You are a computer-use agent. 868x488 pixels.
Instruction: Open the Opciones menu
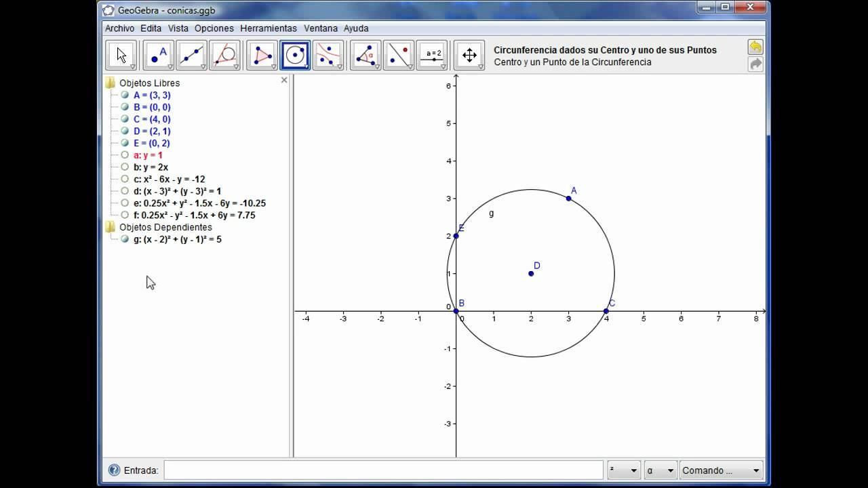click(x=214, y=28)
